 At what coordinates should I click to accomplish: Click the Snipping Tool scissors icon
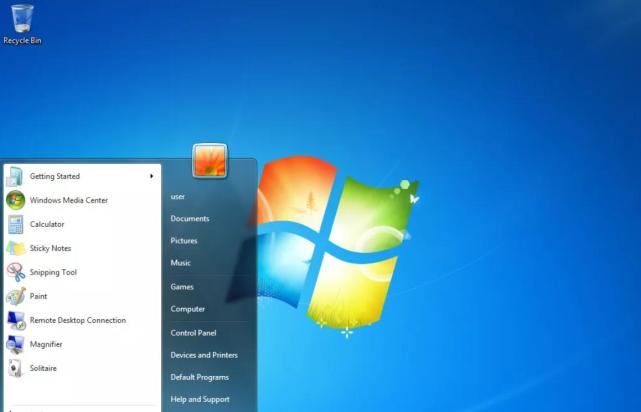pyautogui.click(x=16, y=272)
